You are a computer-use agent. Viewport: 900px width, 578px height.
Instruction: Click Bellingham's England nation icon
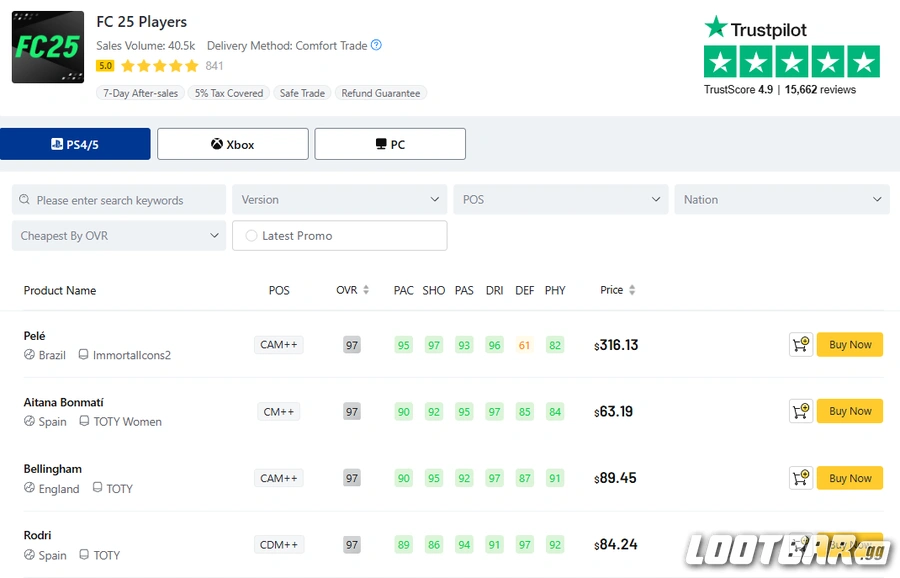pos(29,488)
